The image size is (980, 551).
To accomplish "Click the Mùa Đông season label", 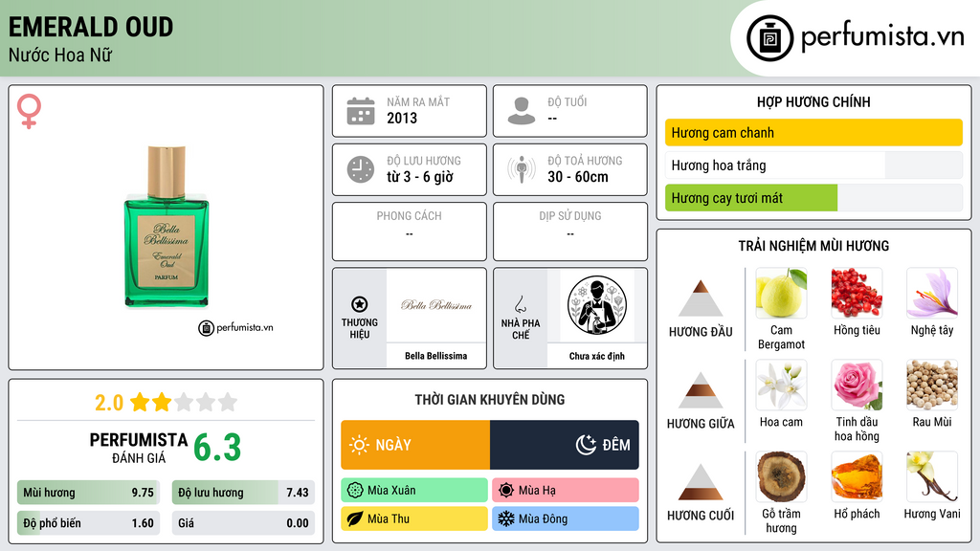I will pyautogui.click(x=543, y=518).
